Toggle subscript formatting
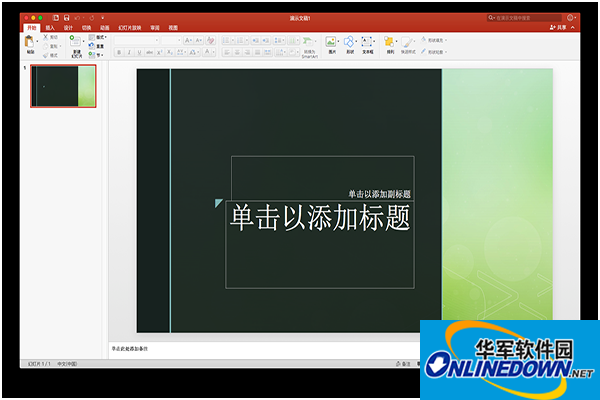This screenshot has height=400, width=600. (x=170, y=52)
